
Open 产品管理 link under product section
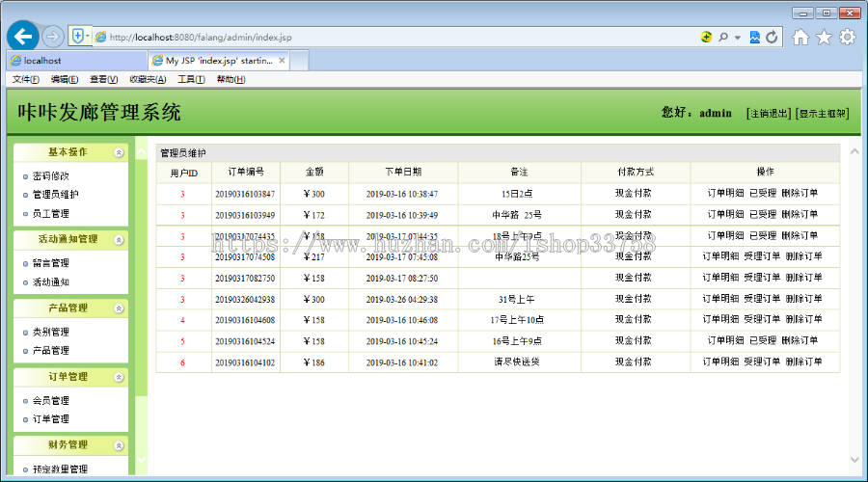tap(50, 350)
